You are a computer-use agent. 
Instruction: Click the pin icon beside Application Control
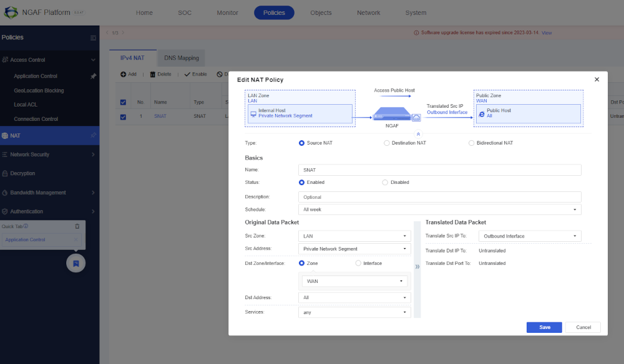coord(93,76)
